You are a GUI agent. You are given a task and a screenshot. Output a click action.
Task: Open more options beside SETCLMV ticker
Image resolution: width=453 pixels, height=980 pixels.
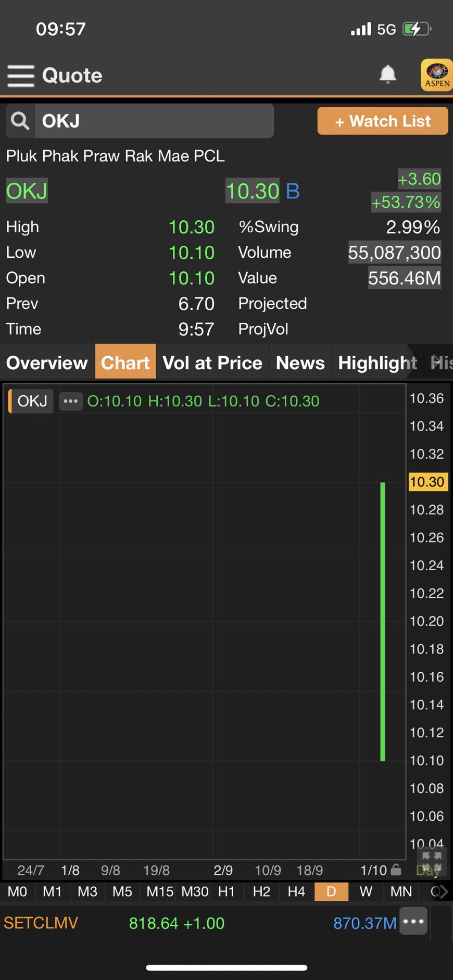point(413,922)
